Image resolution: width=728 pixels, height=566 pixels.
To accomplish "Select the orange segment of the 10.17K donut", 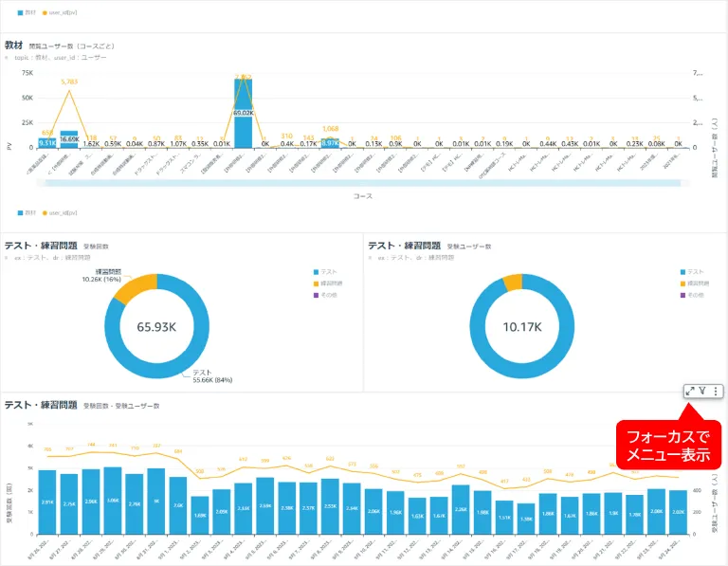I will tap(513, 283).
